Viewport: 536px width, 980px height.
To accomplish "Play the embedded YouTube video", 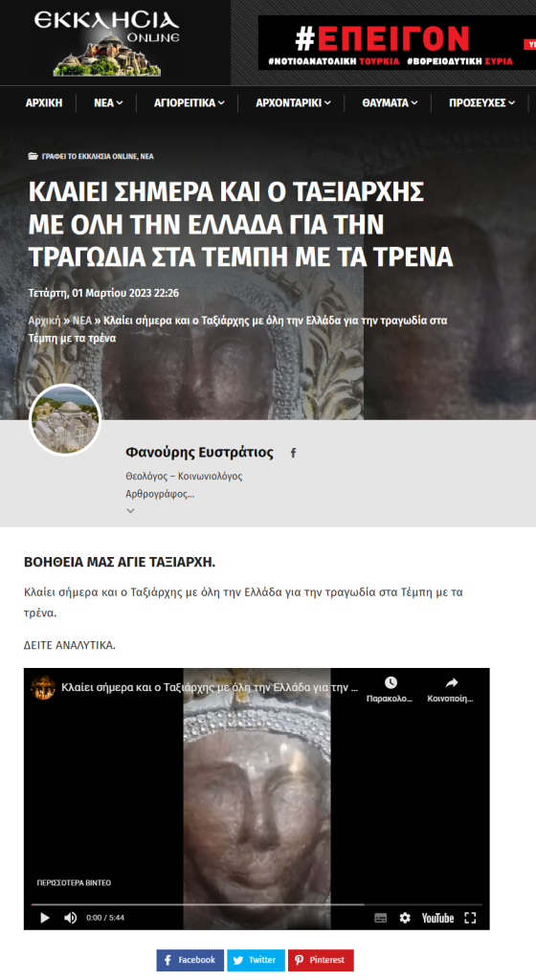I will [x=44, y=918].
